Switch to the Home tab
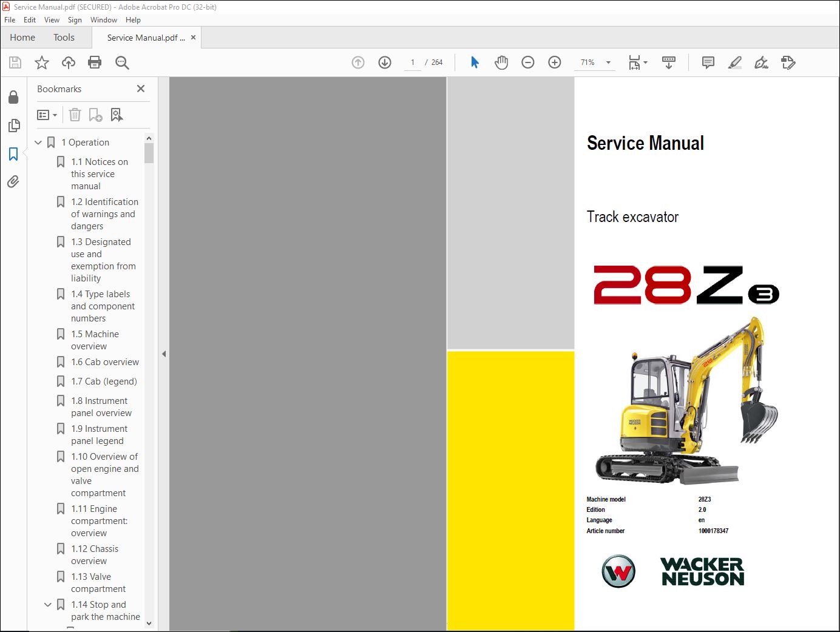 tap(22, 38)
